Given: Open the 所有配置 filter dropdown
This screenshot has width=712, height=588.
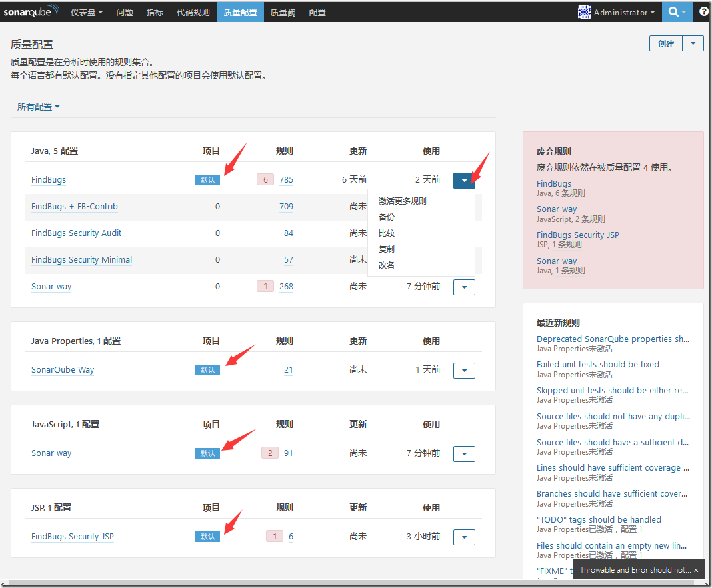Looking at the screenshot, I should point(39,107).
